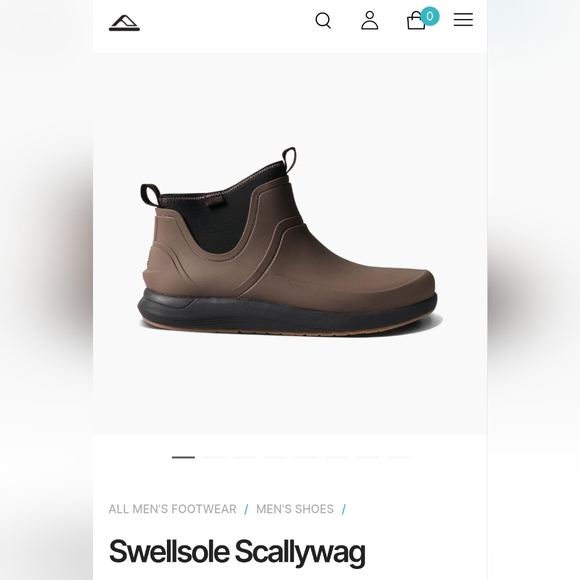The image size is (580, 580).
Task: Open the search magnifier icon
Action: pyautogui.click(x=323, y=20)
